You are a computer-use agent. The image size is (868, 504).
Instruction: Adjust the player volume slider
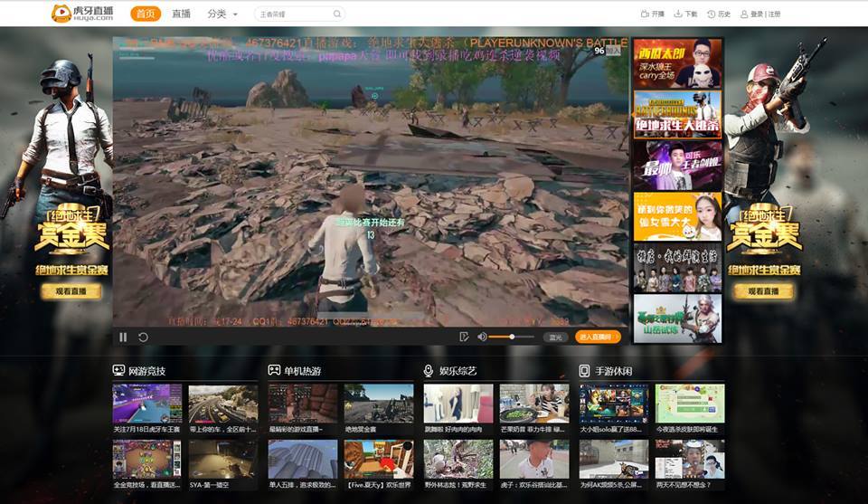(x=512, y=337)
